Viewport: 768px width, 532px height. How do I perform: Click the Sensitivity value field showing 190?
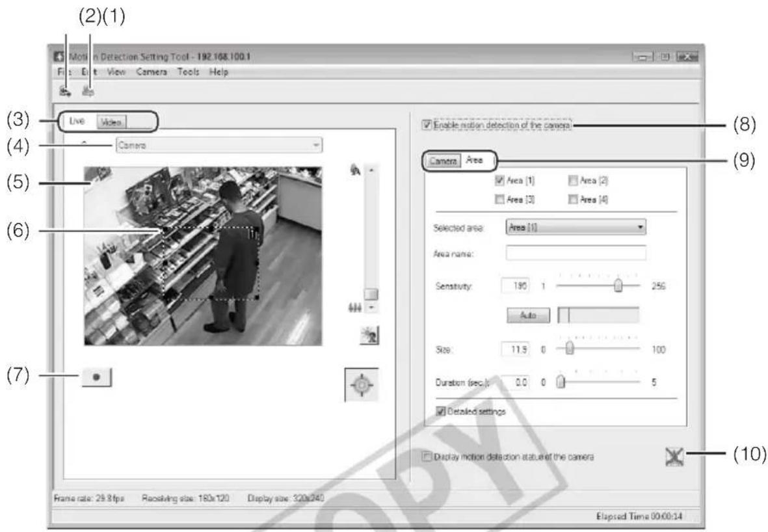516,285
